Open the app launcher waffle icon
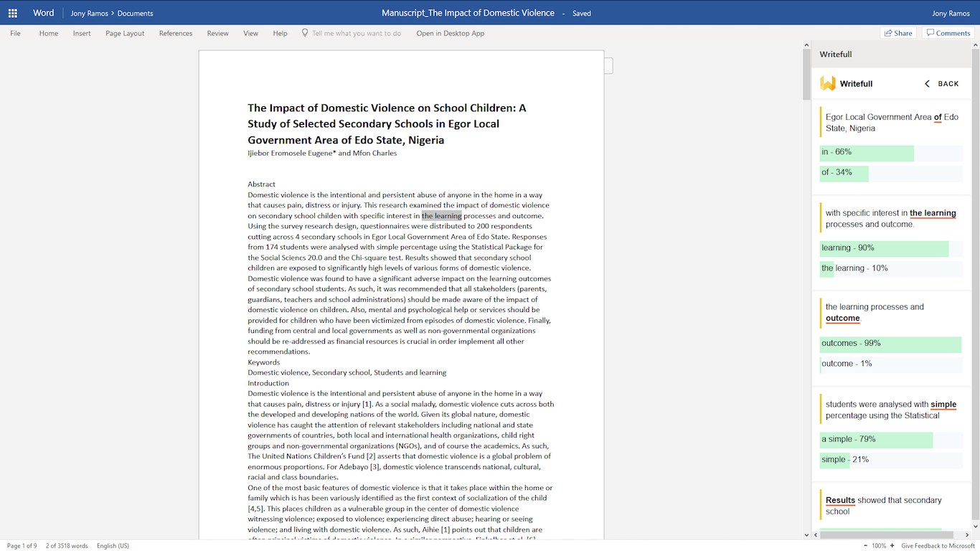This screenshot has width=980, height=551. click(x=12, y=13)
